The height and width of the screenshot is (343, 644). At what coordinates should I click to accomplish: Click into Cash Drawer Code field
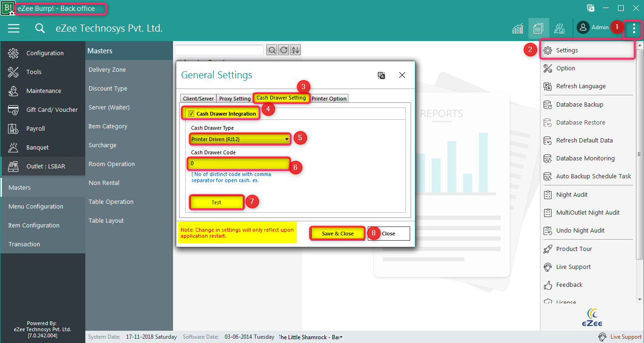(239, 163)
